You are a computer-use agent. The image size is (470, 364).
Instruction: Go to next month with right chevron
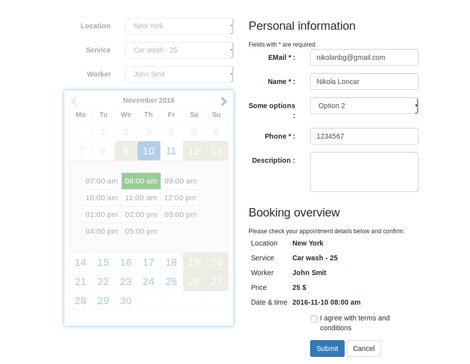point(224,101)
